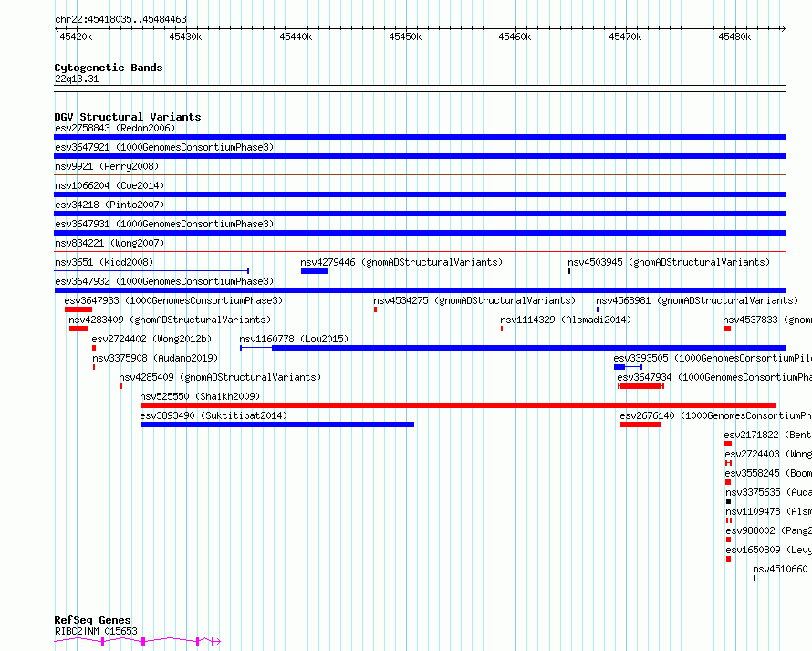Click the RefSeq Genes track title

point(92,620)
